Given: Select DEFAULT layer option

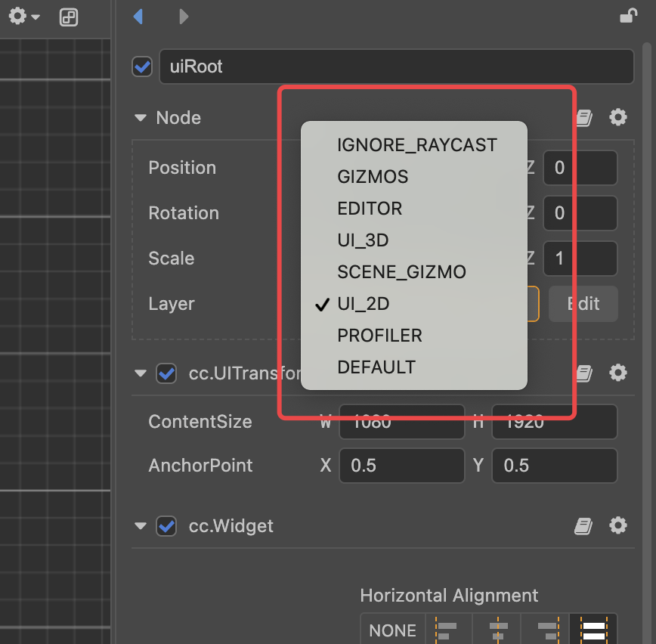Looking at the screenshot, I should 376,367.
